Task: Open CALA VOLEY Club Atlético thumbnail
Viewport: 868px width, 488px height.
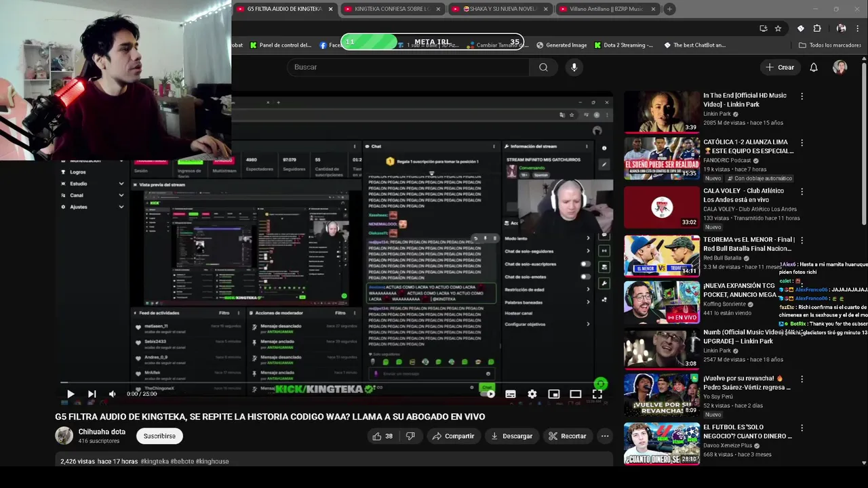Action: coord(662,207)
